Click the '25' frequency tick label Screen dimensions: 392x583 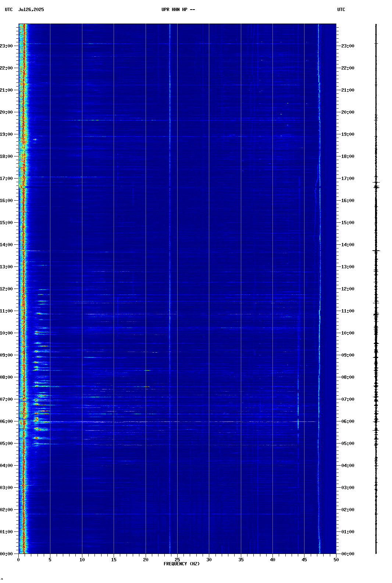[x=177, y=560]
